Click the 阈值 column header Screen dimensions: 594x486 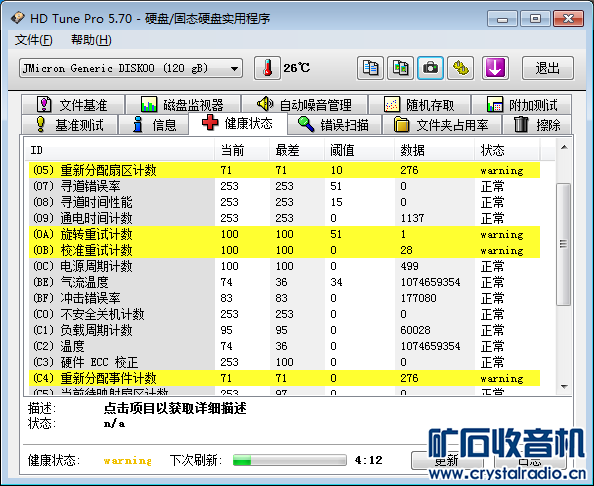[x=360, y=150]
